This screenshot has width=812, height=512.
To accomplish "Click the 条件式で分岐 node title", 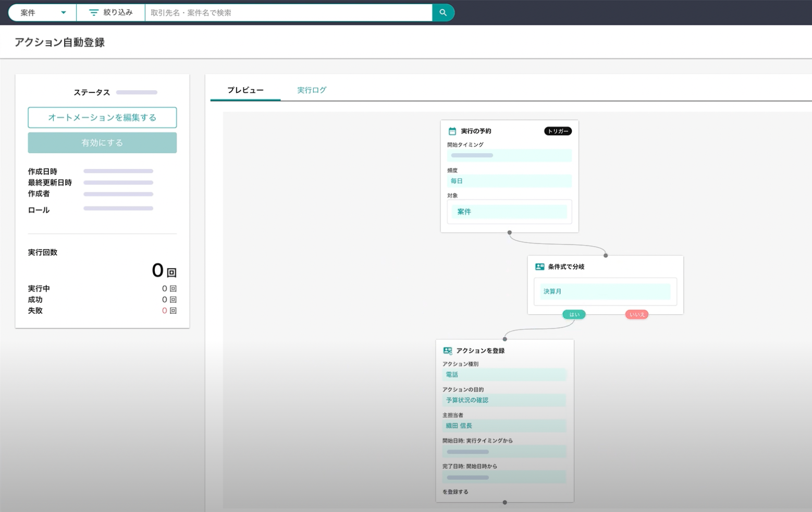I will [x=566, y=267].
